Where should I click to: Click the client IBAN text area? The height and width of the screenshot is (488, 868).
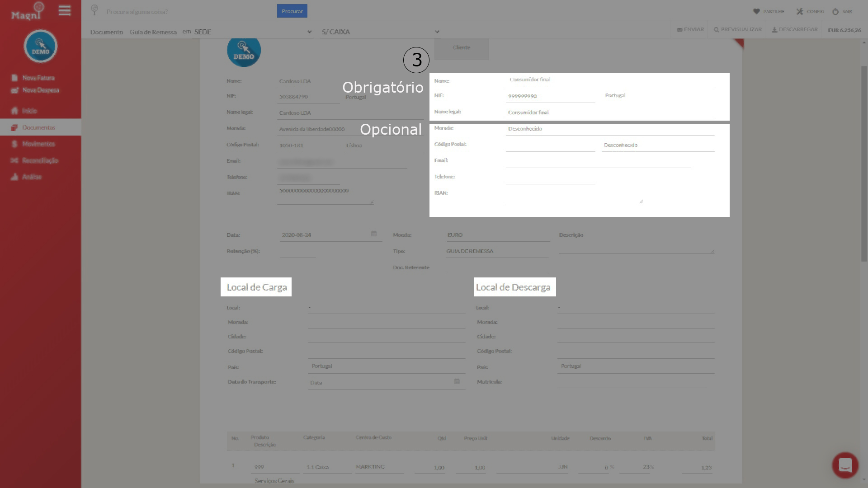[x=574, y=196]
